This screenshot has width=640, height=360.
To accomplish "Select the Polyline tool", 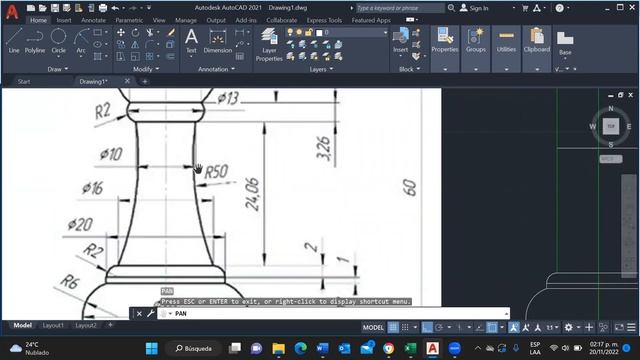I will [35, 41].
